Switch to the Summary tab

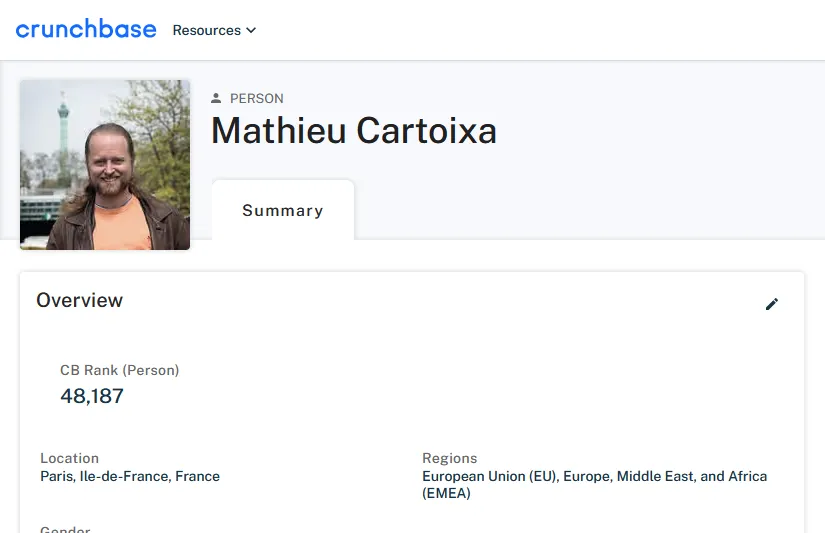point(283,210)
